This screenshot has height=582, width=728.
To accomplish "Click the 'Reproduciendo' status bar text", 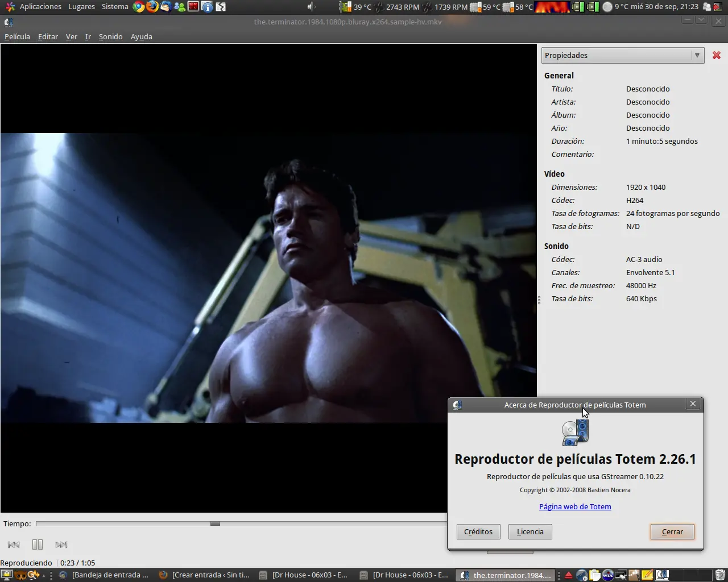I will coord(26,563).
